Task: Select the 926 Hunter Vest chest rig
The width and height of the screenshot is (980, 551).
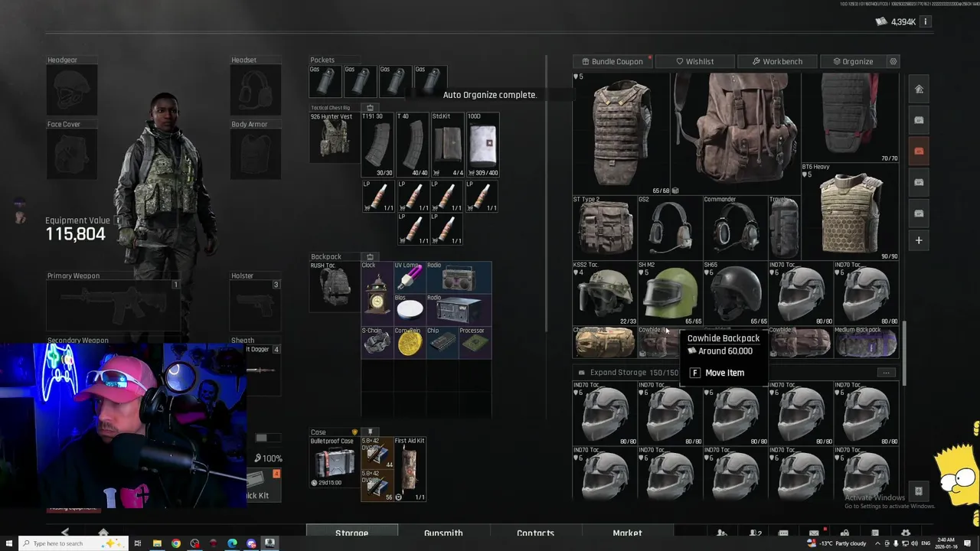Action: (334, 138)
